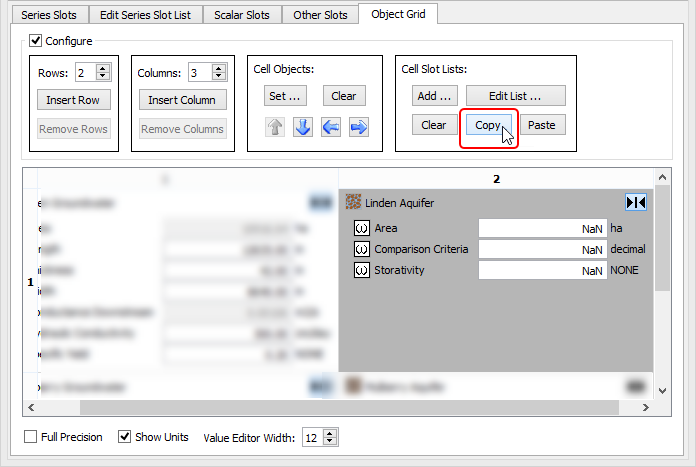Click the Area slot icon

click(x=362, y=228)
